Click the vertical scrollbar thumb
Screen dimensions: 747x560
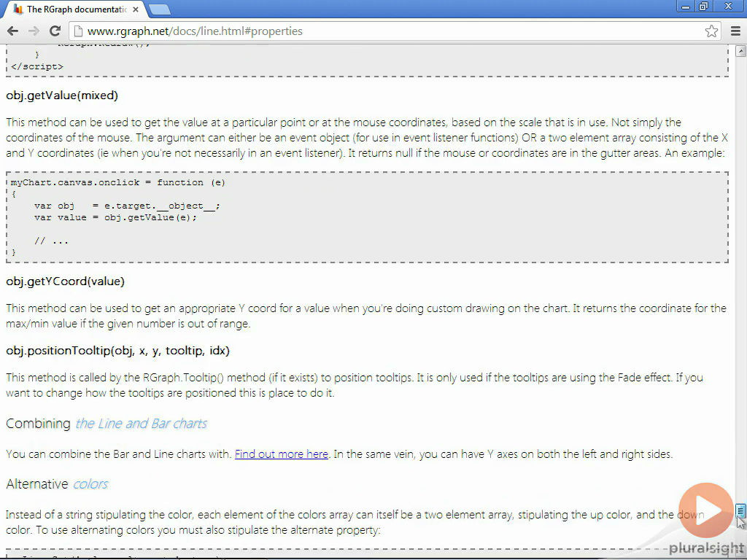(x=740, y=511)
